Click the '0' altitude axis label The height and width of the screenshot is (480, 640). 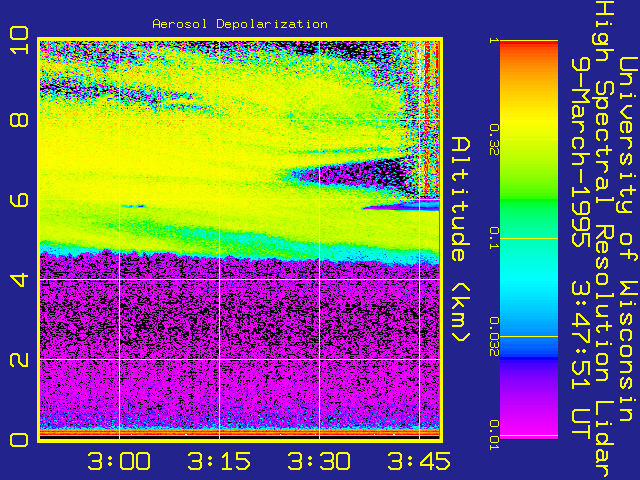[x=19, y=440]
